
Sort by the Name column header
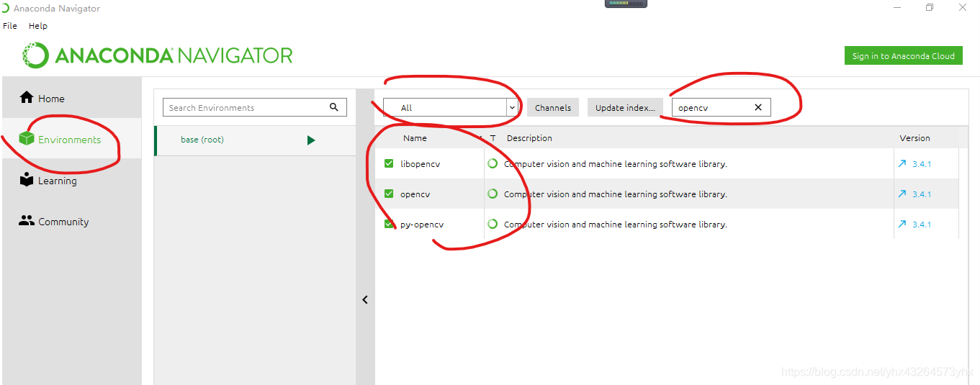click(x=415, y=138)
